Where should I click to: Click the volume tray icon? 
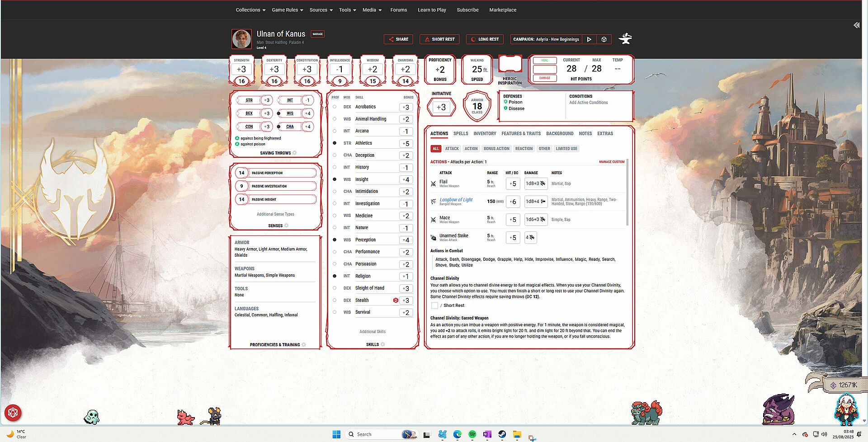(824, 434)
